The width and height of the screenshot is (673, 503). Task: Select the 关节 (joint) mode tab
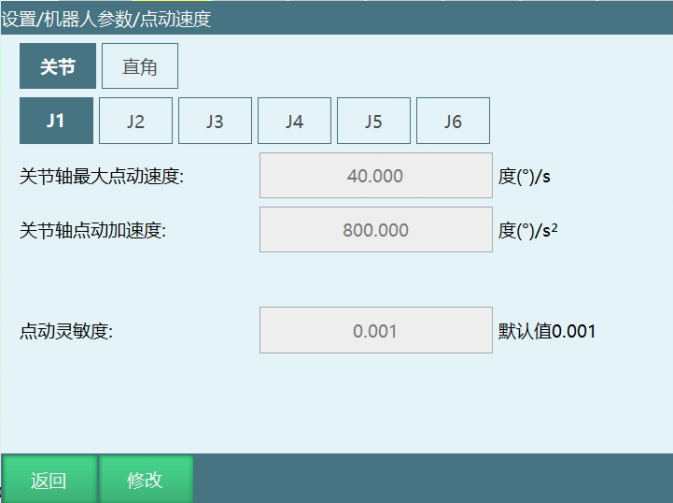coord(57,67)
